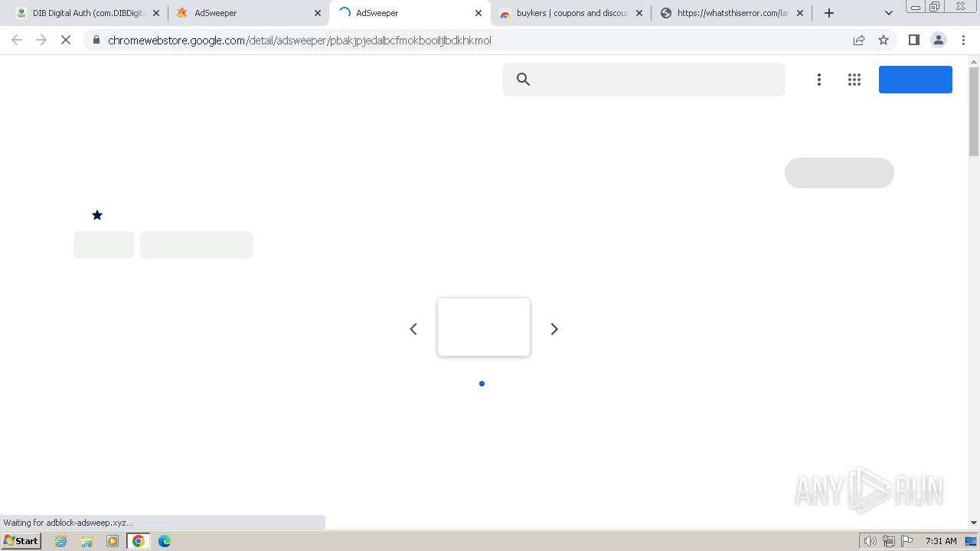Click the gray placeholder install button
This screenshot has width=980, height=551.
tap(839, 173)
